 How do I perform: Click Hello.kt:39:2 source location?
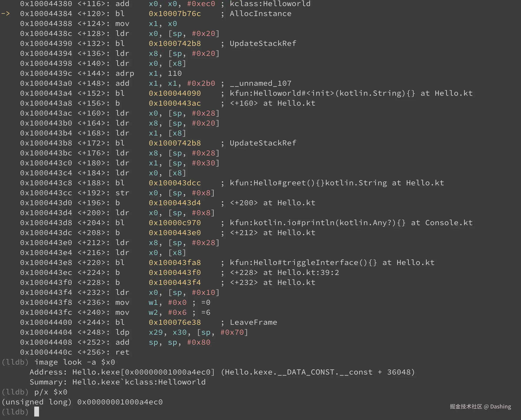tap(308, 273)
